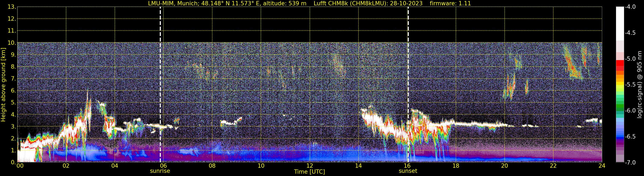644x176 pixels.
Task: Click the time axis tick label '14'
Action: click(358, 166)
